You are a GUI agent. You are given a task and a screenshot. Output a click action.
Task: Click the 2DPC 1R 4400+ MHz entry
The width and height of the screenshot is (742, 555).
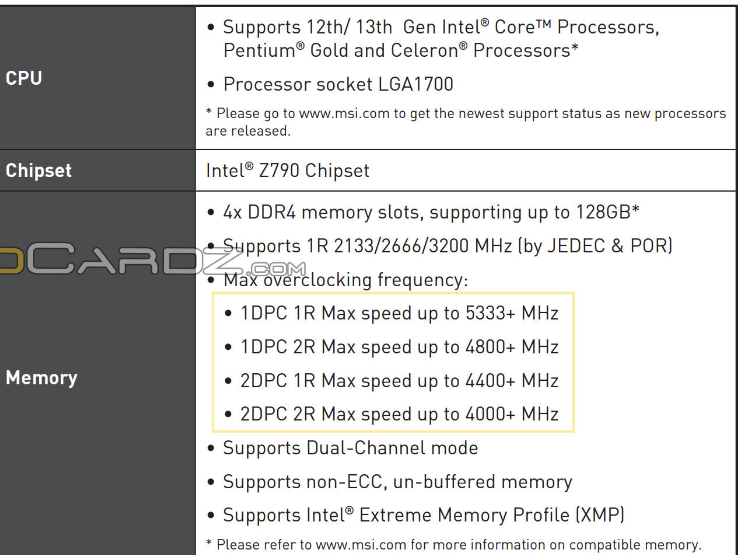[399, 381]
